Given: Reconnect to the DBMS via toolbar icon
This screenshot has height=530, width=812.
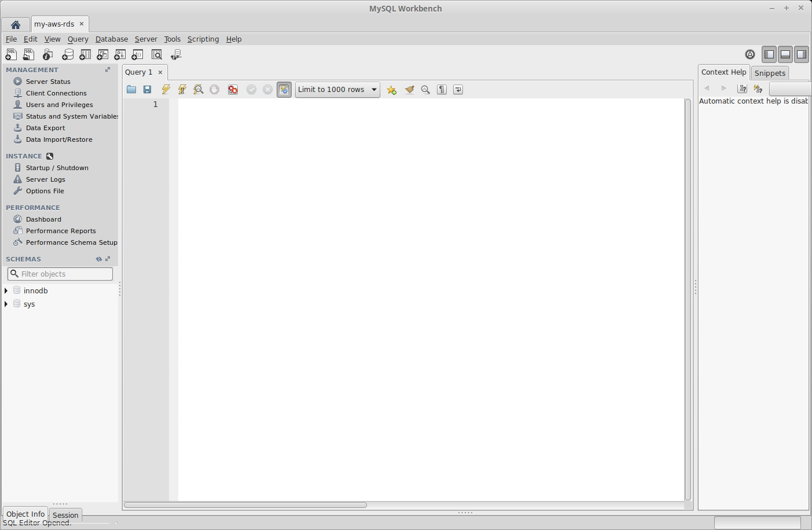Looking at the screenshot, I should click(177, 54).
